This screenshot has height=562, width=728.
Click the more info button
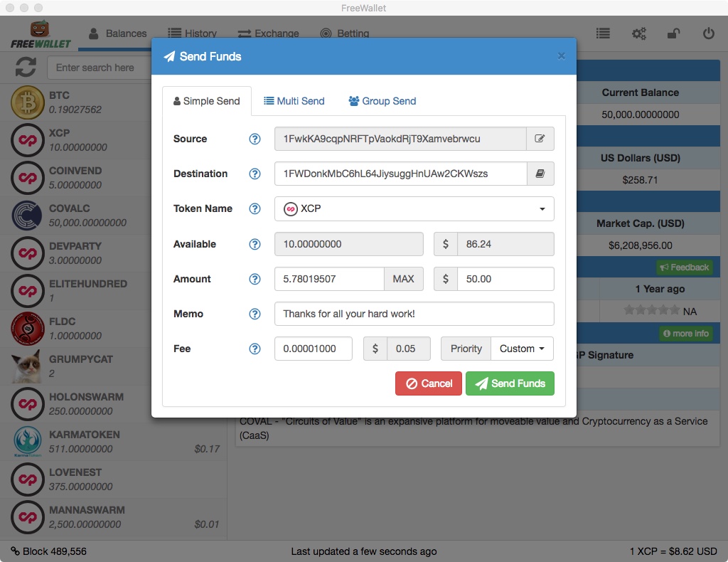[x=686, y=334]
